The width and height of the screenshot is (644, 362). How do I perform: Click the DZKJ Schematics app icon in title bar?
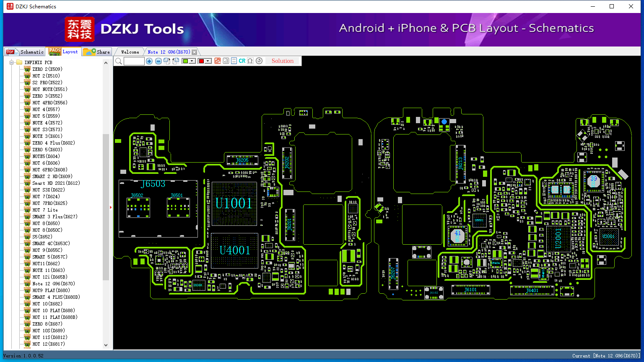pyautogui.click(x=10, y=6)
